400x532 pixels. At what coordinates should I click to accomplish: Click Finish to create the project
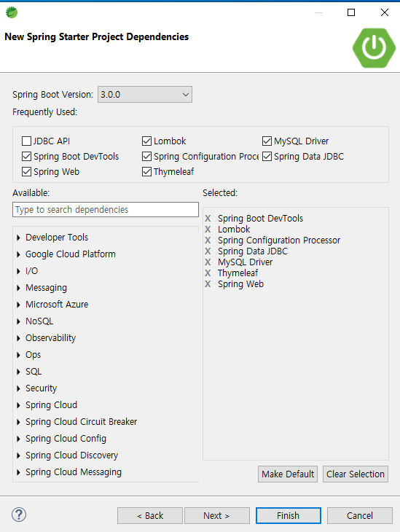tap(288, 516)
